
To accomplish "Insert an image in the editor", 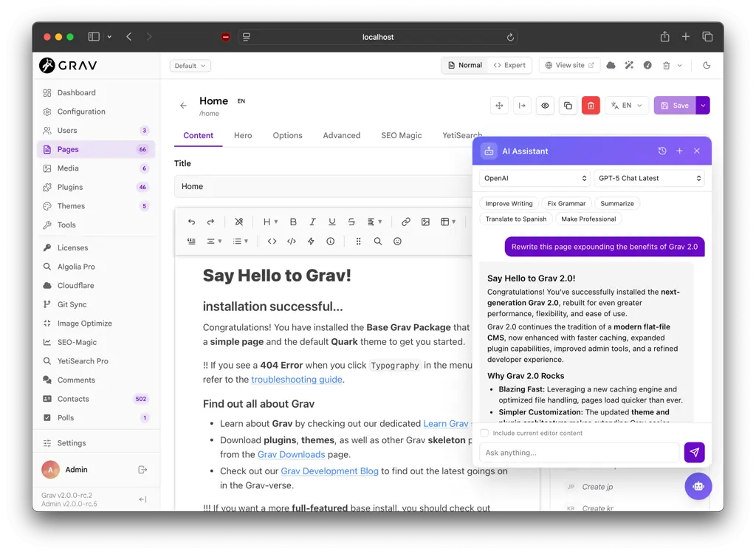I will 425,222.
